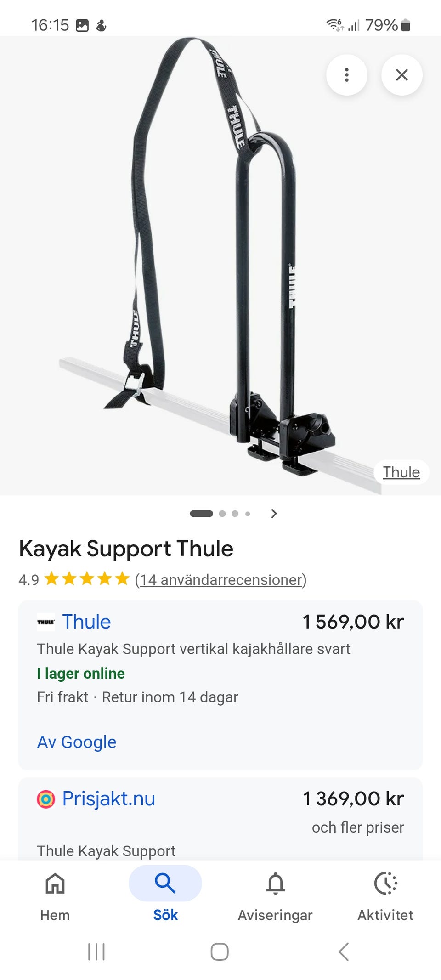Tap the Android home button
Viewport: 441px width, 980px height.
pyautogui.click(x=220, y=952)
